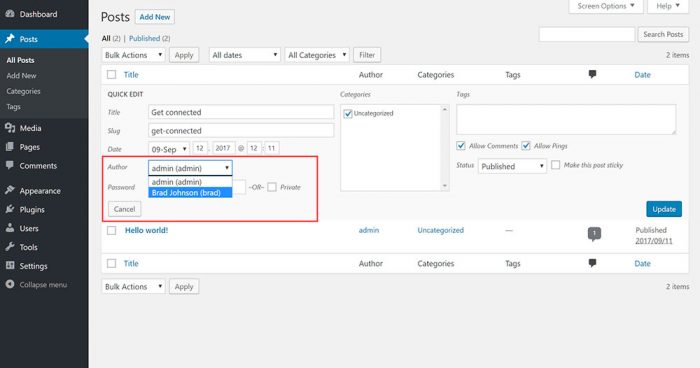Click the Title field containing Get connected
The image size is (700, 368).
coord(241,112)
